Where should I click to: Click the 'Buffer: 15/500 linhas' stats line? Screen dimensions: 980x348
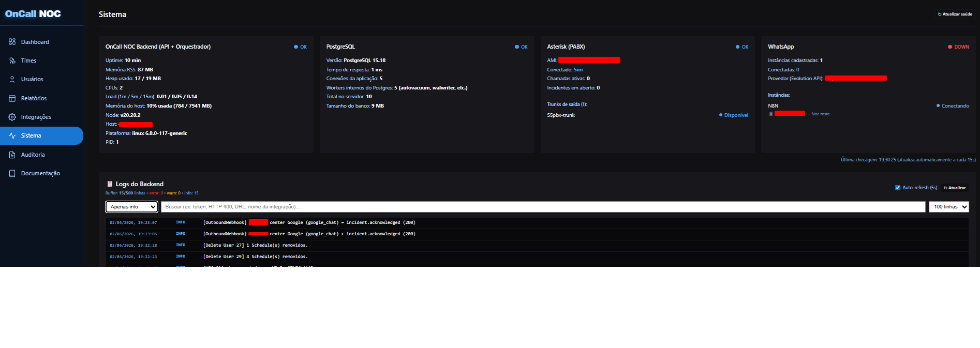[x=152, y=193]
